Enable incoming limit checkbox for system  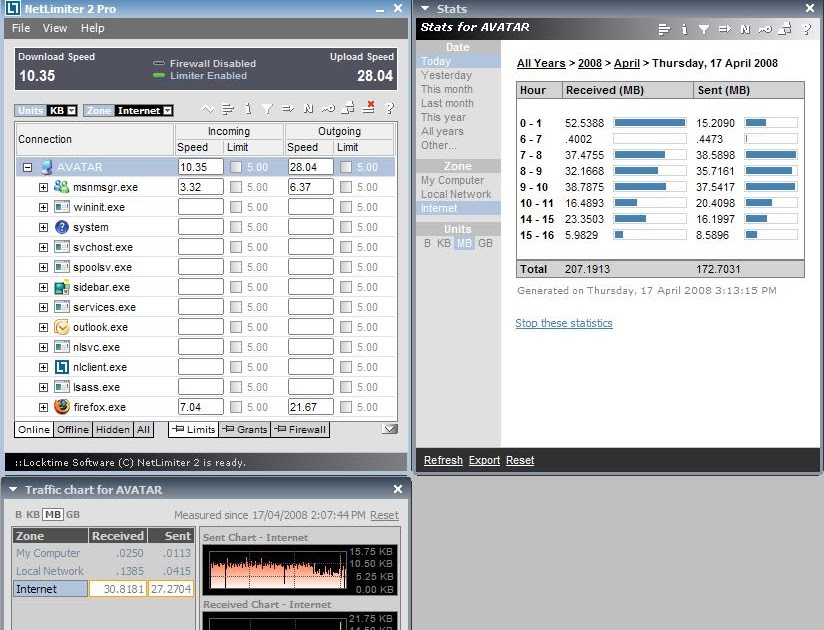(x=236, y=227)
